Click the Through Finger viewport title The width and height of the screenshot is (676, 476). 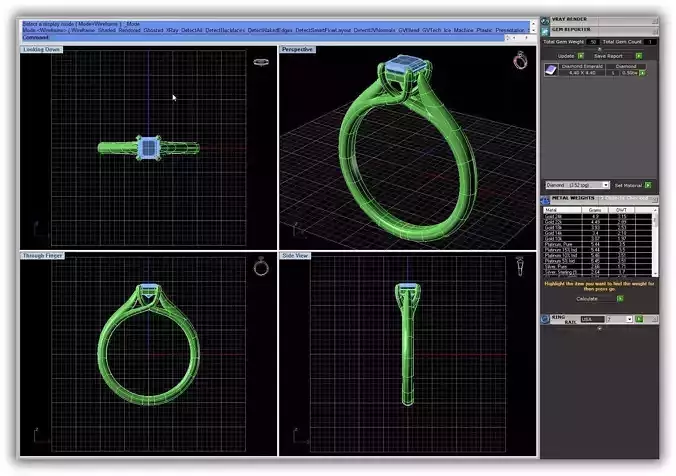click(x=43, y=256)
